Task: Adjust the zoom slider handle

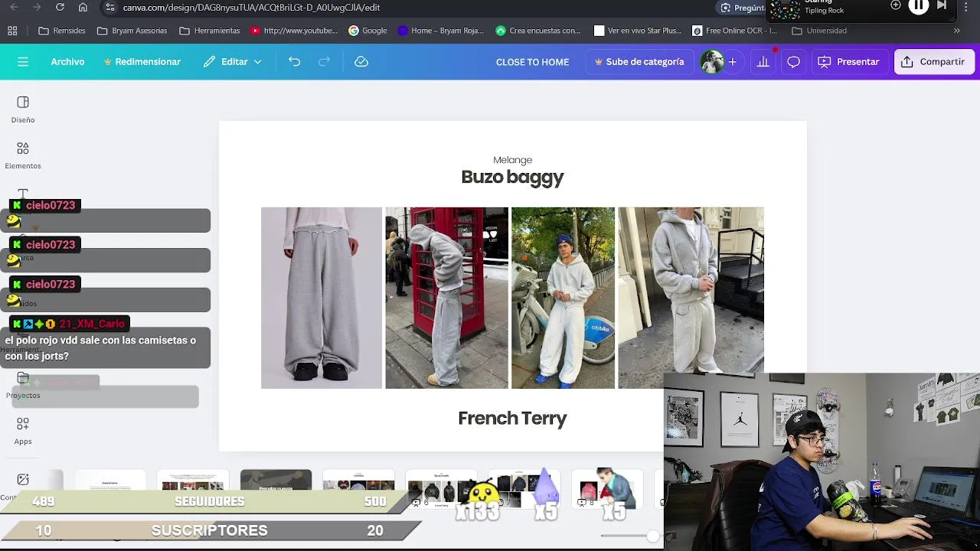Action: pos(652,536)
